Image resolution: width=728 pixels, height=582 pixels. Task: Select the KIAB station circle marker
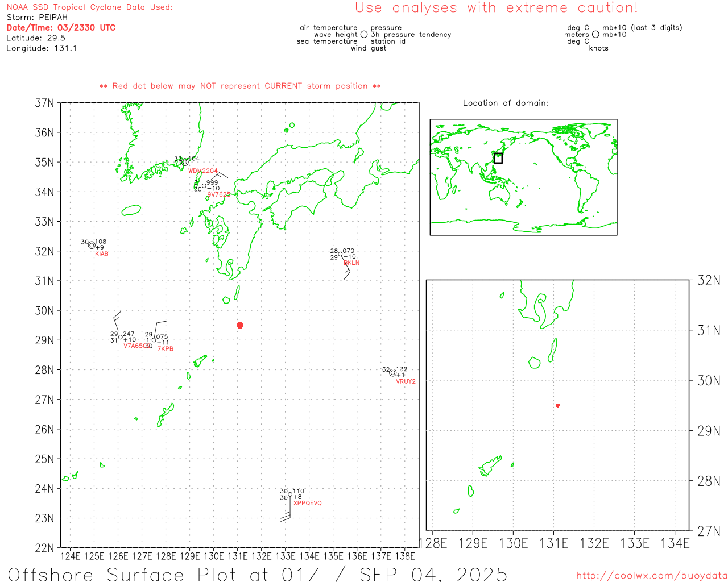click(x=92, y=246)
